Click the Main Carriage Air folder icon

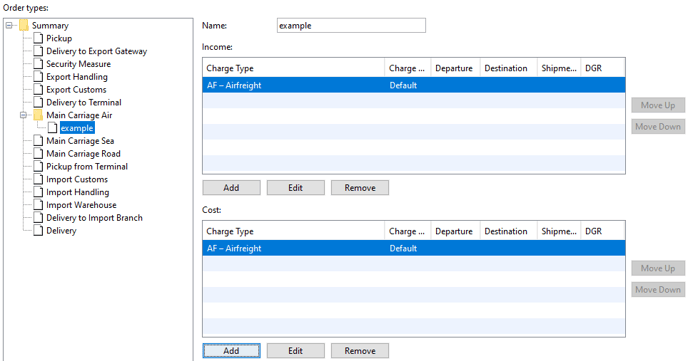point(38,115)
